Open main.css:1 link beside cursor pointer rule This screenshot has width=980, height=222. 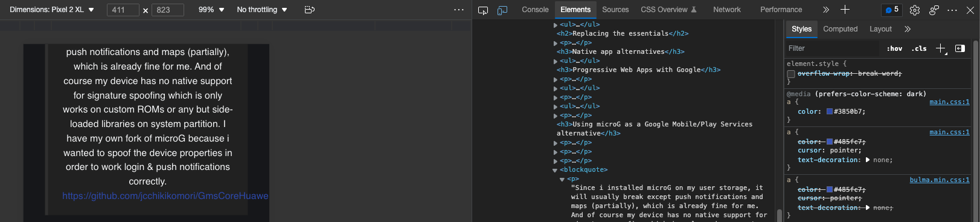[x=949, y=132]
